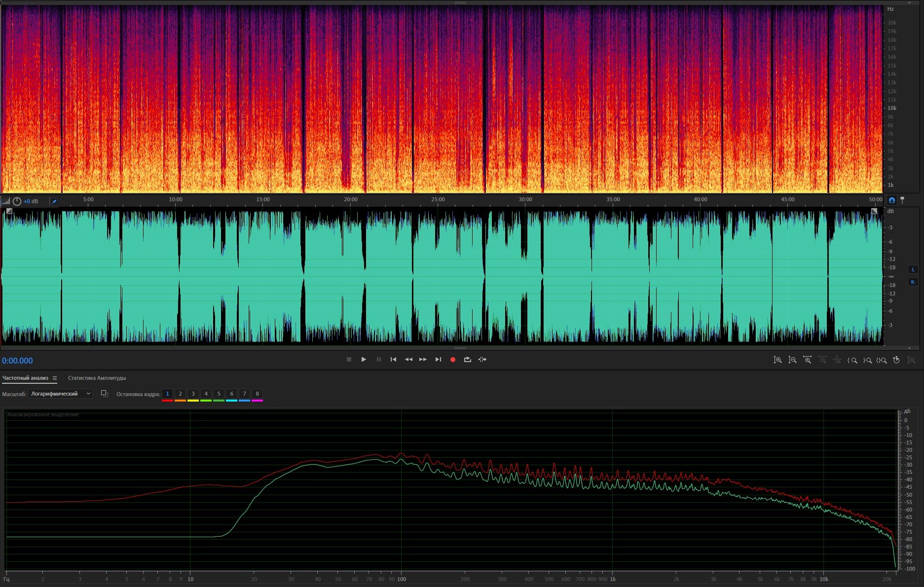Screen dimensions: 924x587
Task: Move playhead to next marker
Action: pyautogui.click(x=438, y=360)
